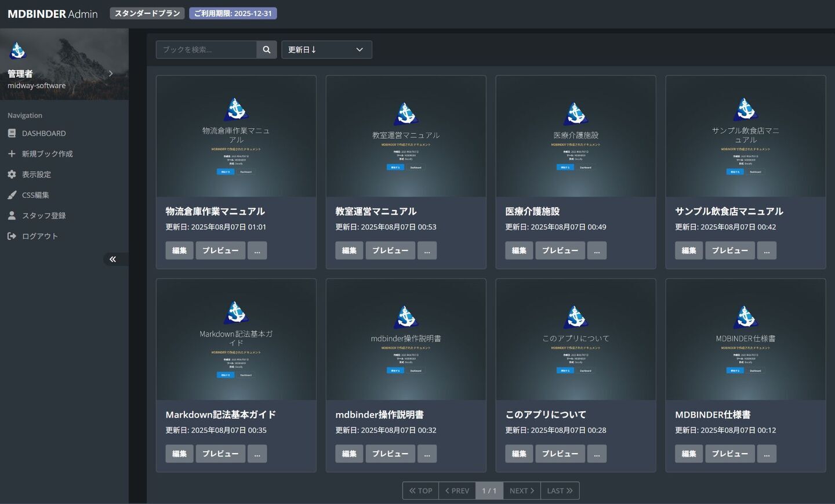This screenshot has width=835, height=504.
Task: Click the gear icon for 表示設定
Action: (x=12, y=175)
